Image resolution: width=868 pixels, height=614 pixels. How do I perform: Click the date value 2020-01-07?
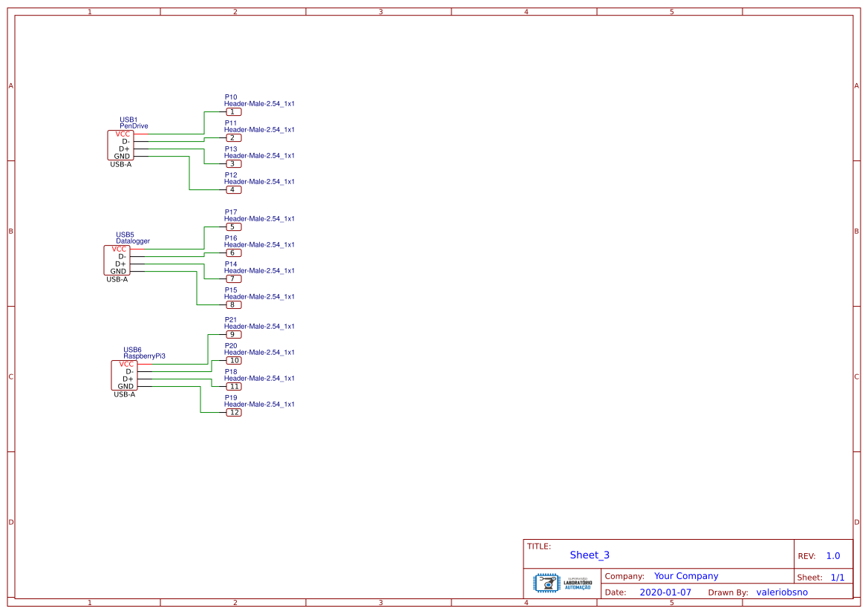pyautogui.click(x=665, y=592)
